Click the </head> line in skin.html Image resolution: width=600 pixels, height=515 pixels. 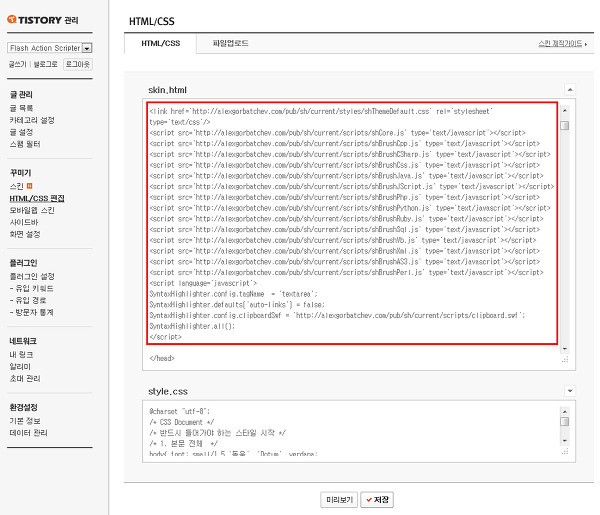162,359
